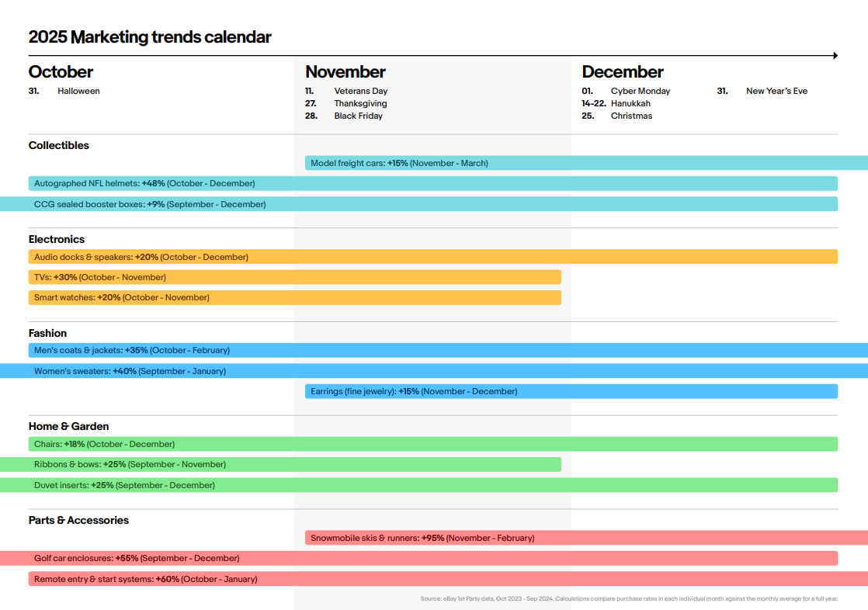The height and width of the screenshot is (610, 868).
Task: Click the Ribbons & bows bar
Action: [x=280, y=464]
